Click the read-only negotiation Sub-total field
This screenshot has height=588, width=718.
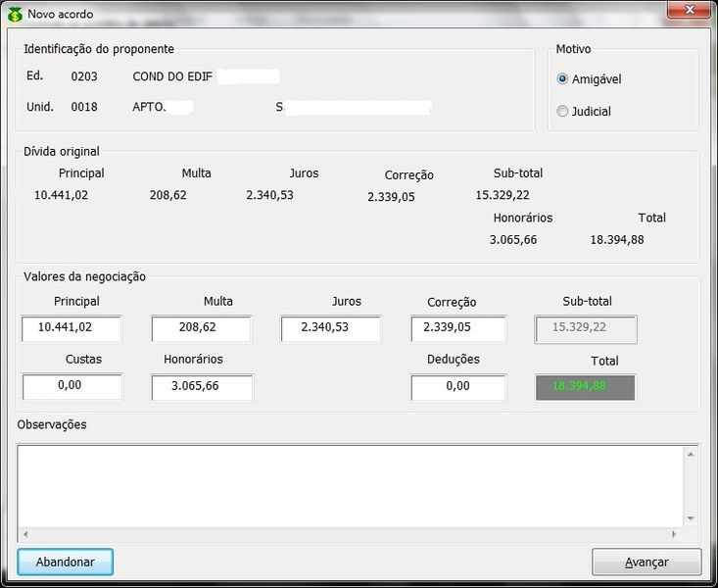[586, 329]
